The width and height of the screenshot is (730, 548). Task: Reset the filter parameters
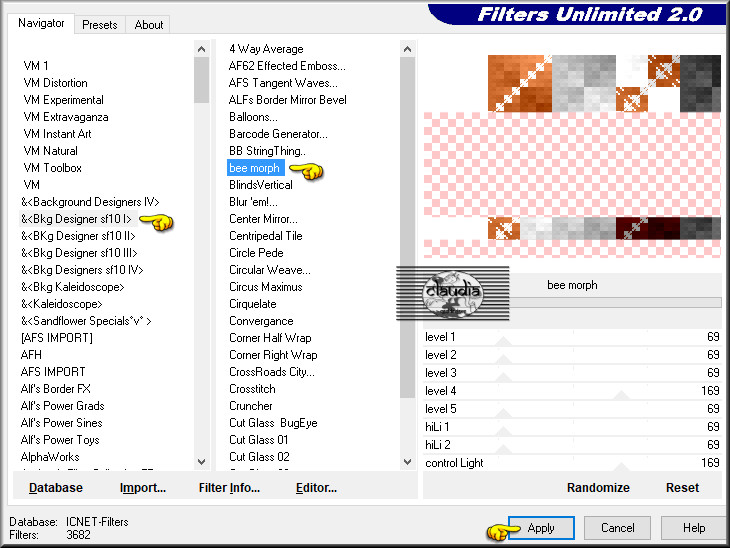pyautogui.click(x=682, y=487)
